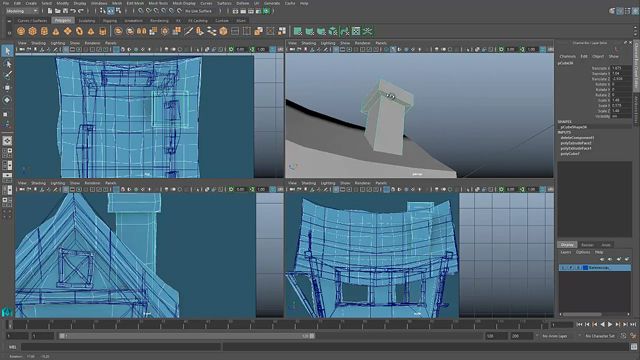Create a polygon cube from the shelf
This screenshot has height=360, width=640.
[x=32, y=31]
